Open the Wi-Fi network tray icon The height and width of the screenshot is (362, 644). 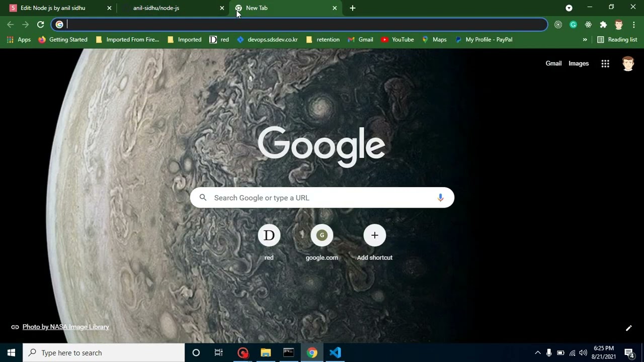[572, 353]
